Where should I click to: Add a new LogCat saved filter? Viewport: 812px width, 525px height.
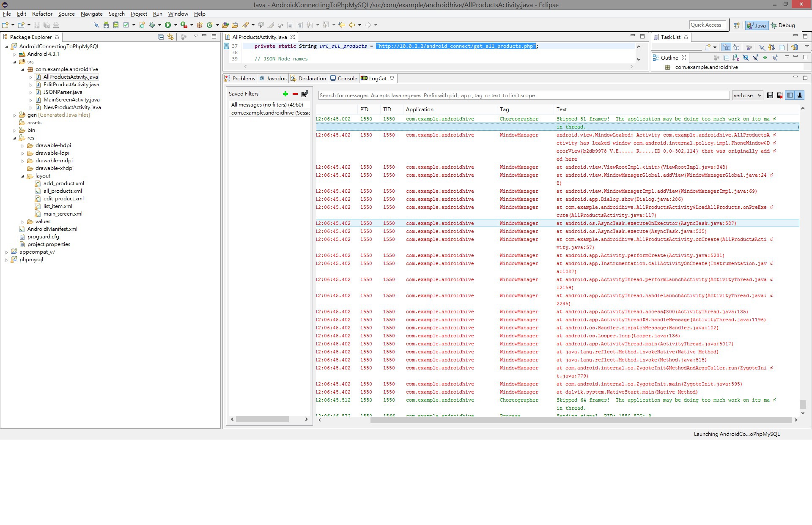tap(285, 94)
